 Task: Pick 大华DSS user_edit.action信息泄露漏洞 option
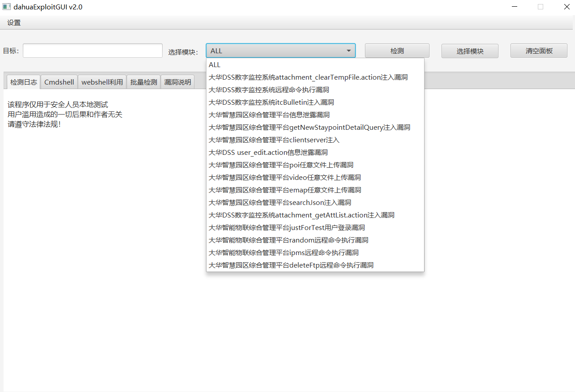coord(315,153)
